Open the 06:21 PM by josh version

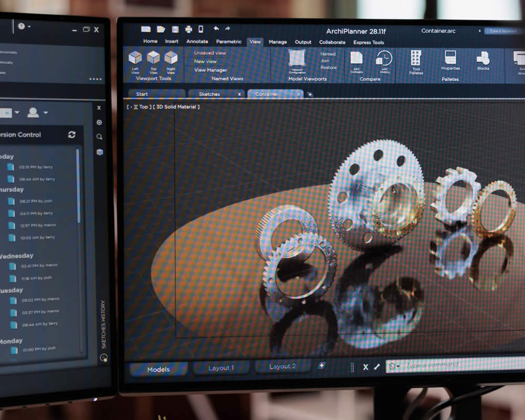pyautogui.click(x=31, y=201)
